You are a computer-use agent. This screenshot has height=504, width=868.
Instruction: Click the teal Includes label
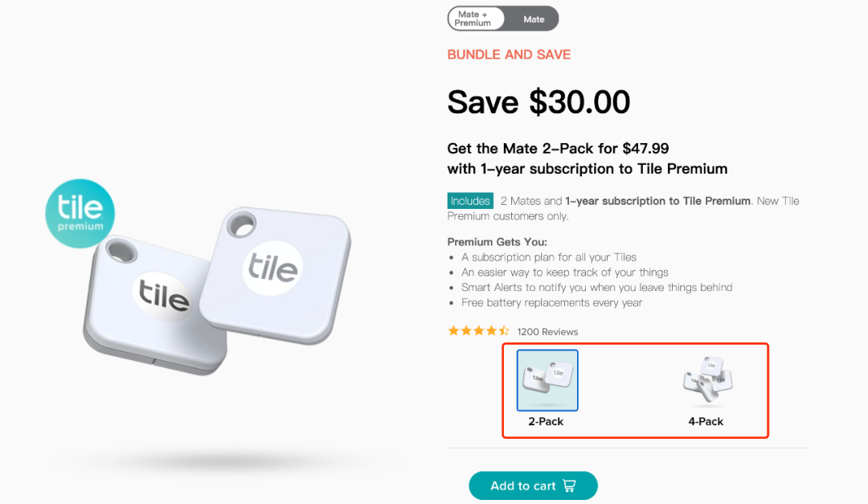470,201
